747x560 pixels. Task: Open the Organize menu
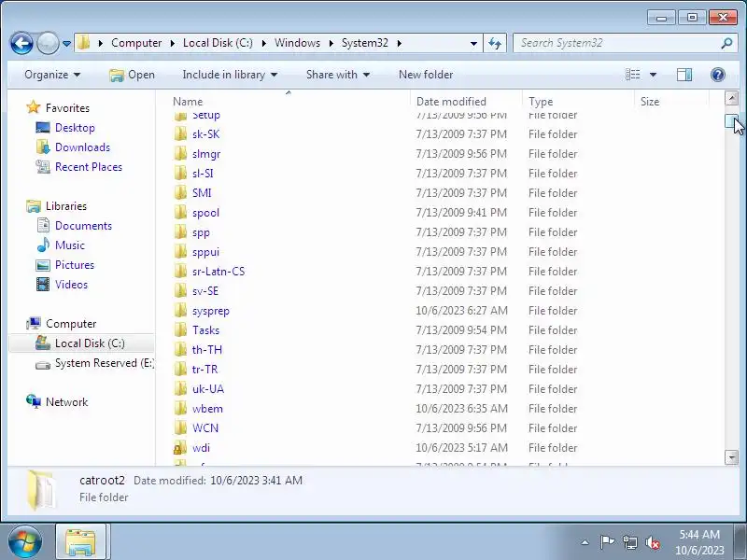(x=52, y=75)
